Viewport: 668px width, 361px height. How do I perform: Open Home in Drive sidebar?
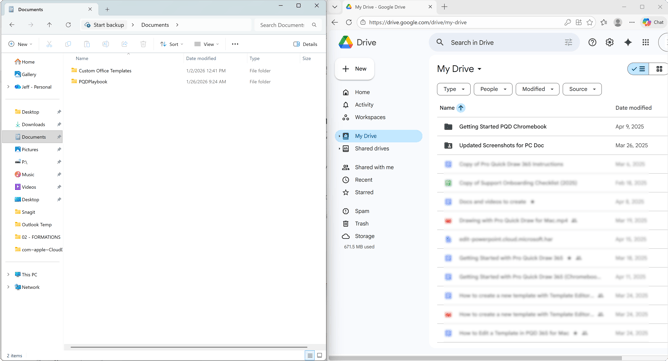tap(362, 92)
